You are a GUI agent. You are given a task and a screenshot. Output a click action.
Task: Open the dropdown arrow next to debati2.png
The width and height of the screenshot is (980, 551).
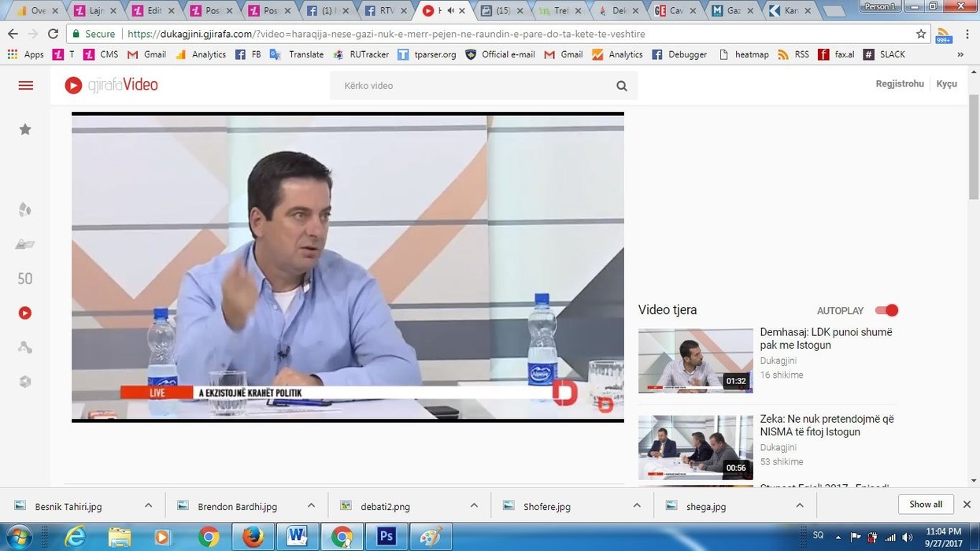pyautogui.click(x=474, y=505)
